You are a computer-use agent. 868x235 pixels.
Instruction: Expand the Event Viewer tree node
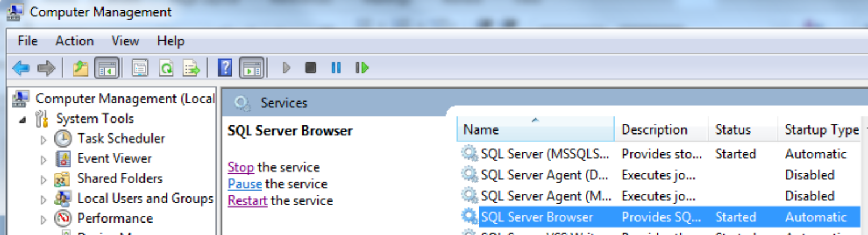[x=44, y=160]
